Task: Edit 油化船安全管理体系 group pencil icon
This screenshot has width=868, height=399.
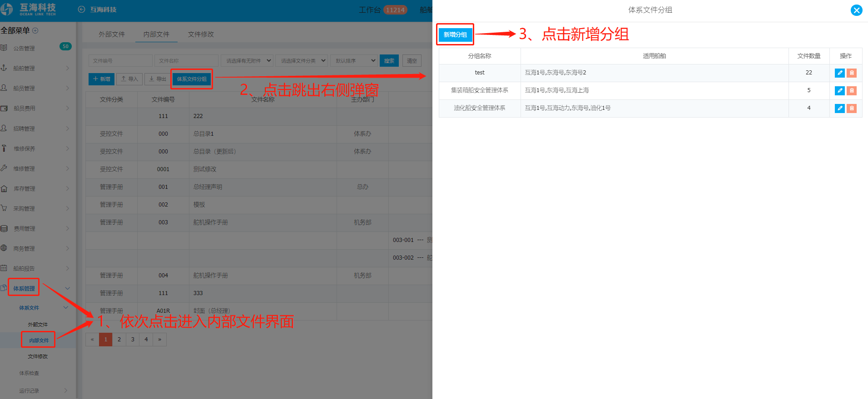Action: [839, 108]
